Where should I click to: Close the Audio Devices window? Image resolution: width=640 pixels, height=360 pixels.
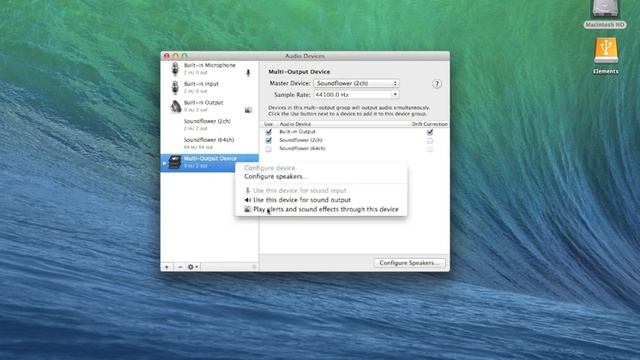click(167, 56)
